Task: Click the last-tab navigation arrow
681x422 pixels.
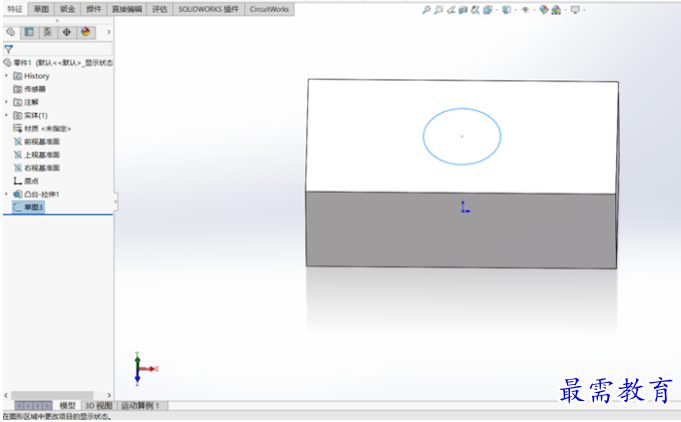Action: [x=47, y=406]
